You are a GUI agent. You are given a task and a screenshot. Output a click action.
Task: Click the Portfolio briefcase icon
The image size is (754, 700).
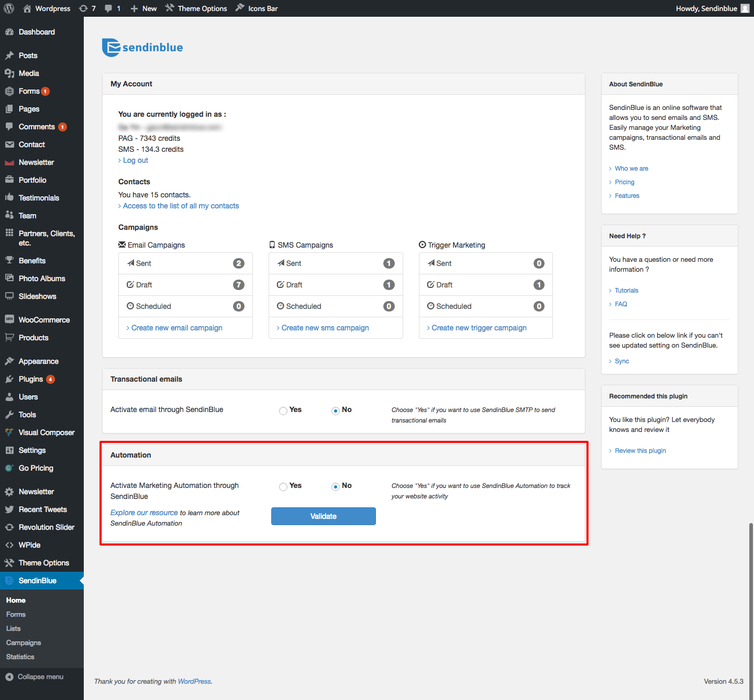tap(9, 180)
